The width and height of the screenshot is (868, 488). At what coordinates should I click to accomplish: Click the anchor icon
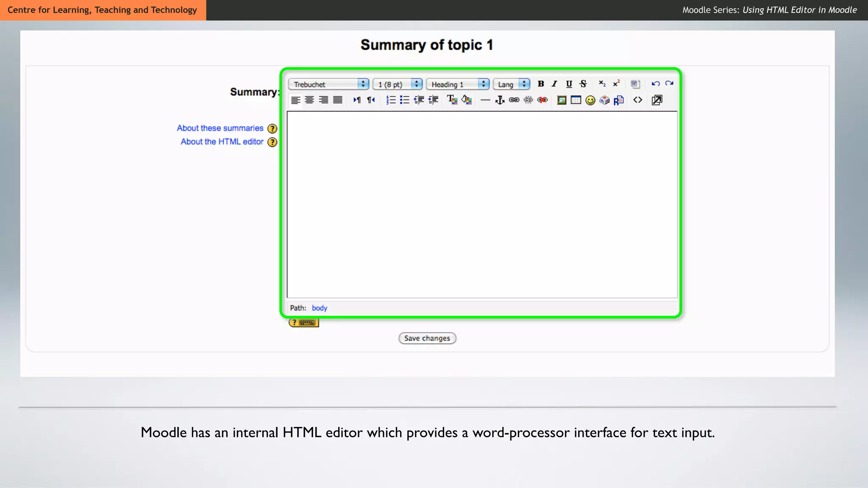(x=500, y=100)
